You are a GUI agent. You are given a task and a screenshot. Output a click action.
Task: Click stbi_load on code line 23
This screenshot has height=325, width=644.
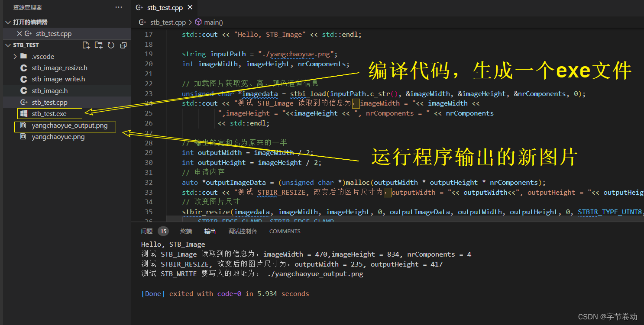point(308,94)
